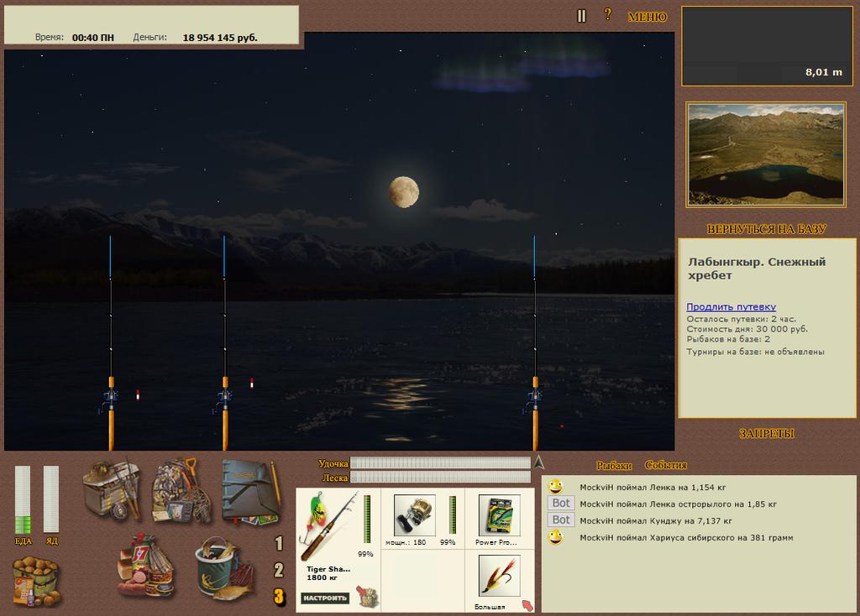860x616 pixels.
Task: Click the smiley next to the Хариуса сибирского message
Action: pyautogui.click(x=556, y=537)
